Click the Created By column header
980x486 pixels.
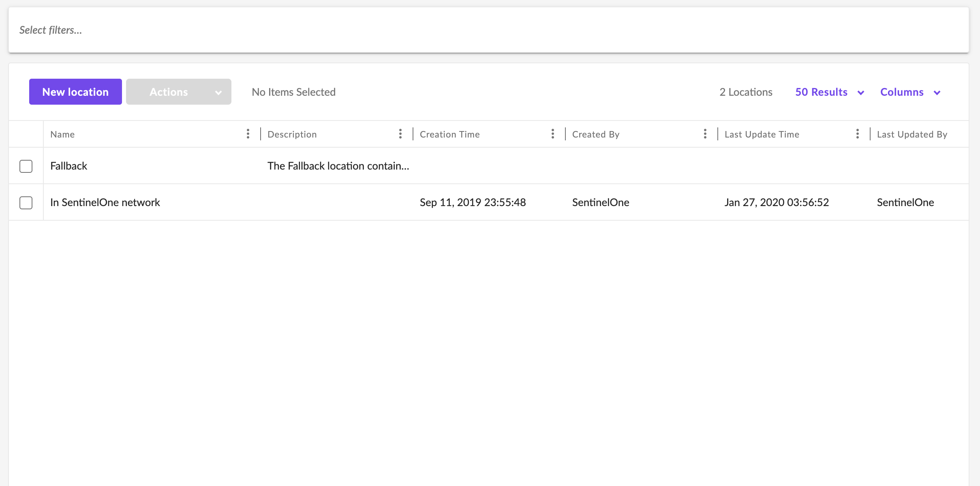(x=595, y=134)
